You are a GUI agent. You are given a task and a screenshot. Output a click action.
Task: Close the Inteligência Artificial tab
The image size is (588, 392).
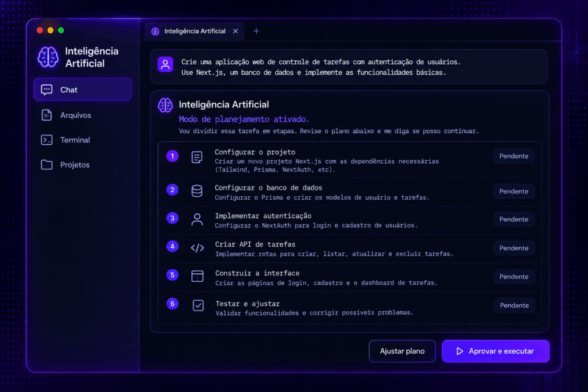(235, 31)
